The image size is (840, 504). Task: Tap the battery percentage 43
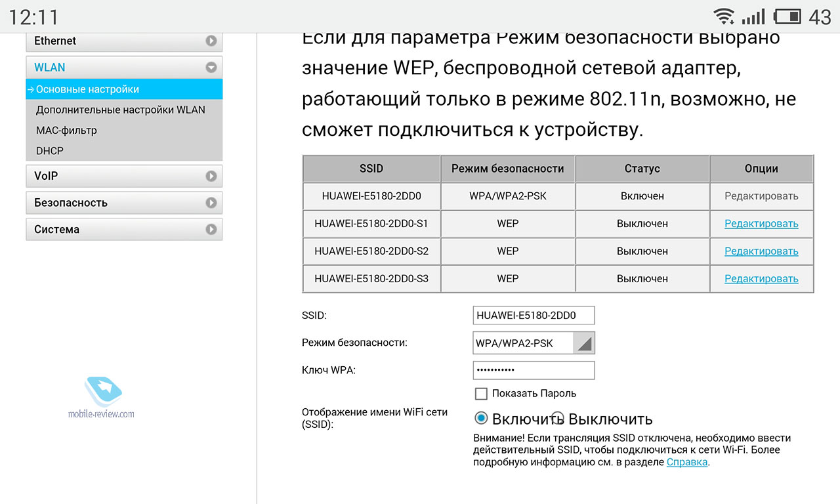[820, 17]
